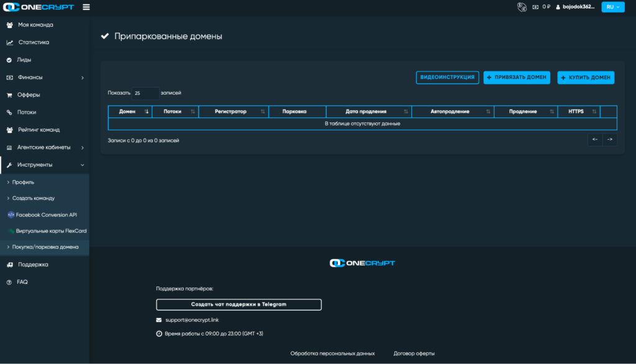Select Покупка/парковка домена submenu item
Viewport: 636px width, 364px height.
click(x=45, y=247)
